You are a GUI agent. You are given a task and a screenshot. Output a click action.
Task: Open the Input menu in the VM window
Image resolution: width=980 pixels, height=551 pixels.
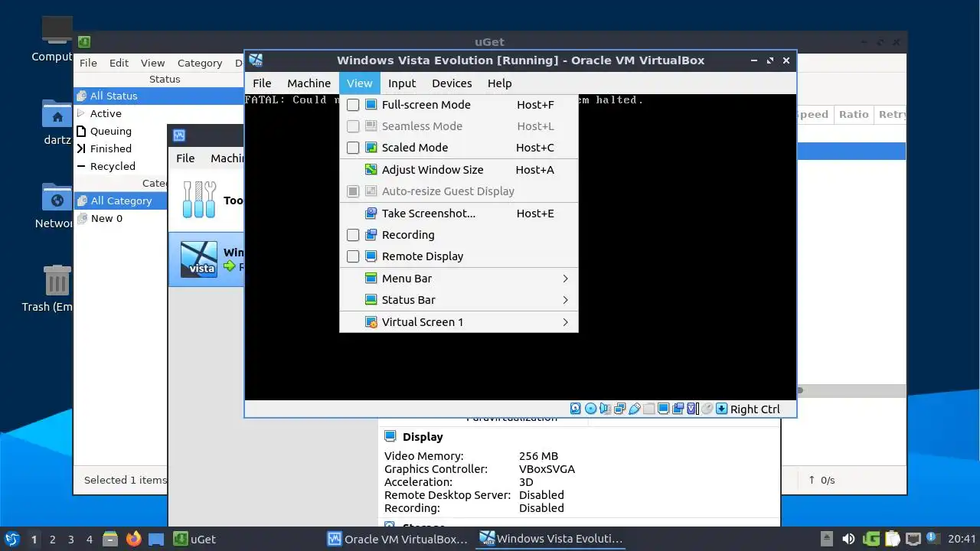[402, 83]
